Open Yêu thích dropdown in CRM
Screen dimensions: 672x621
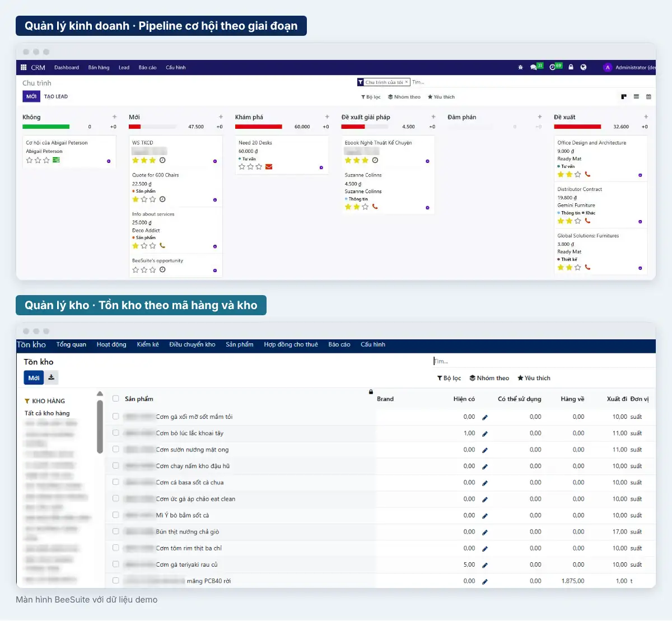(441, 97)
